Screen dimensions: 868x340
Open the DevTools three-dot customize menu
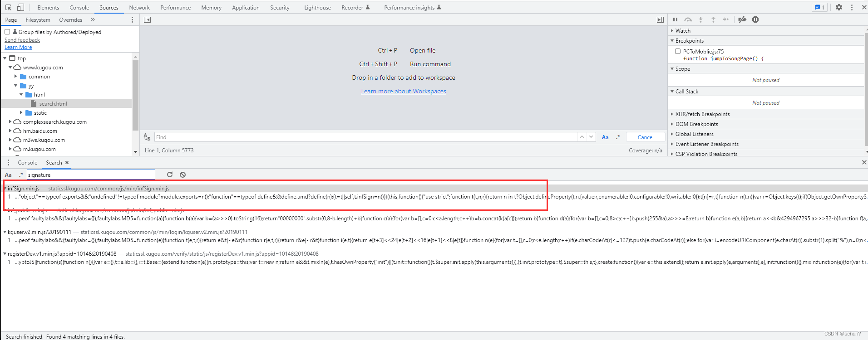(852, 7)
